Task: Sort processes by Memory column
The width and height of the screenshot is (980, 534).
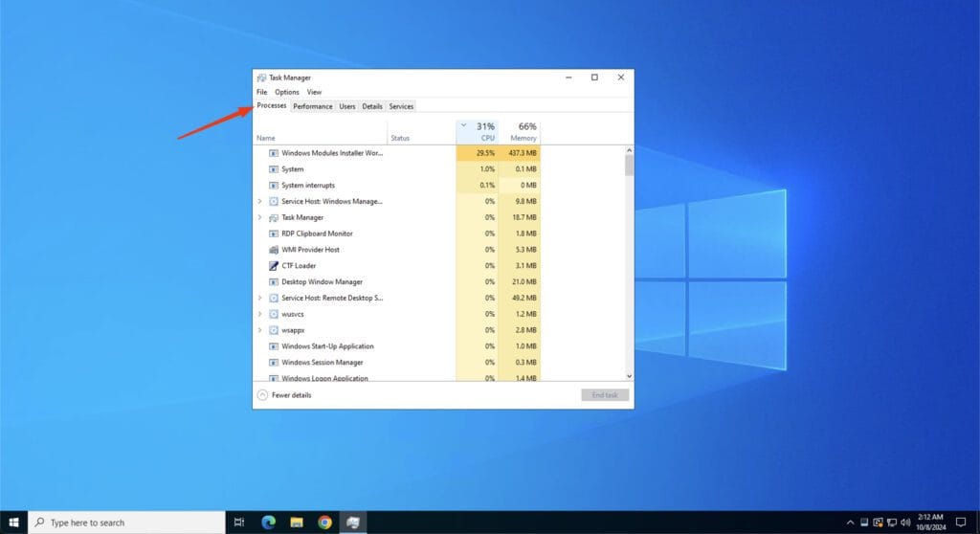Action: pos(520,132)
